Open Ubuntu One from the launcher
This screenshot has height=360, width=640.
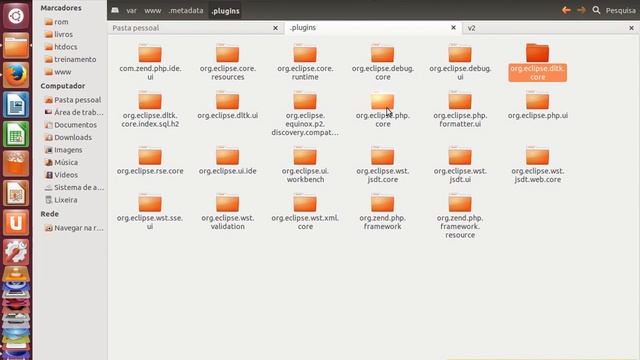point(16,223)
